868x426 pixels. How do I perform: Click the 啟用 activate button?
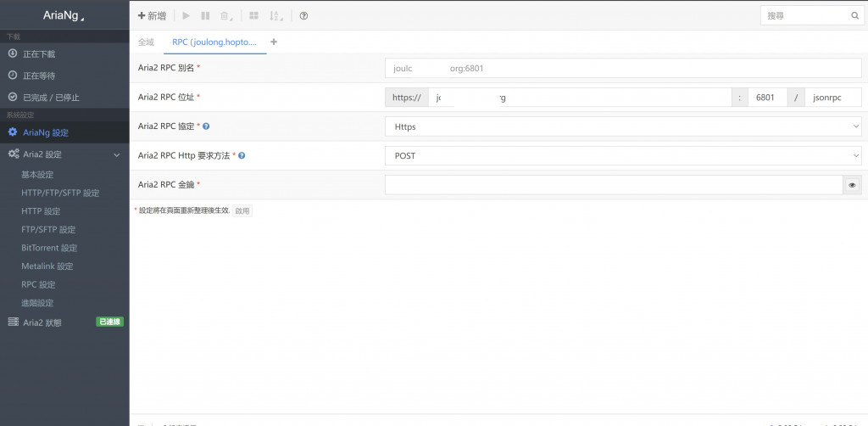pos(242,211)
